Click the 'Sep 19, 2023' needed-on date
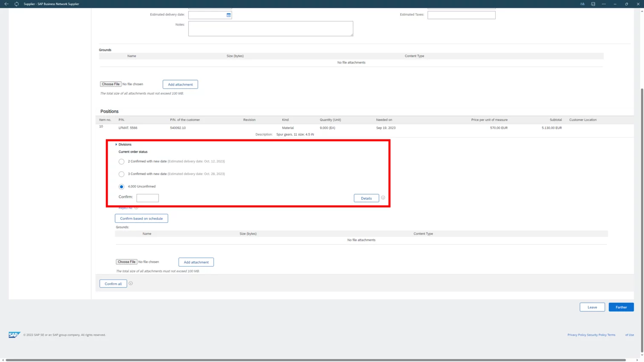Screen dimensions: 644x362 coord(386,128)
